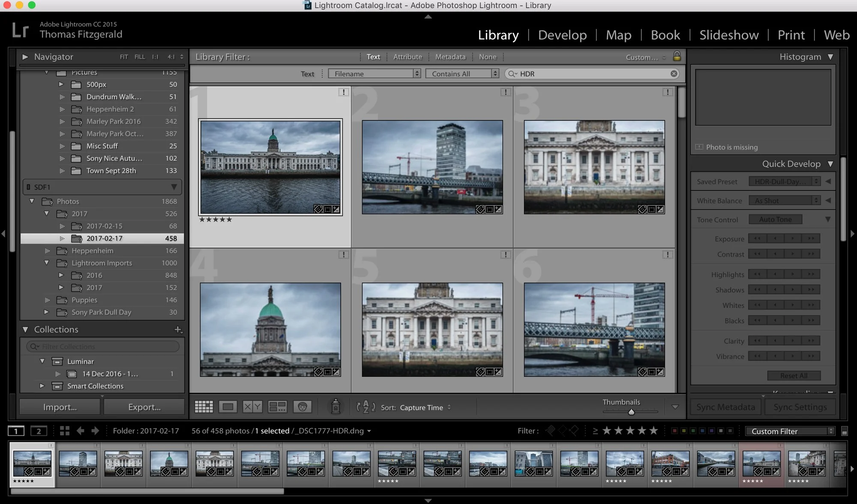Viewport: 857px width, 504px height.
Task: Switch to Grid view icon
Action: (x=204, y=407)
